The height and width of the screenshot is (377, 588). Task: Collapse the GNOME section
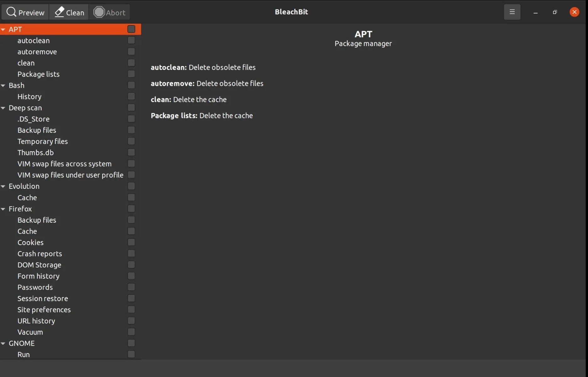coord(3,343)
